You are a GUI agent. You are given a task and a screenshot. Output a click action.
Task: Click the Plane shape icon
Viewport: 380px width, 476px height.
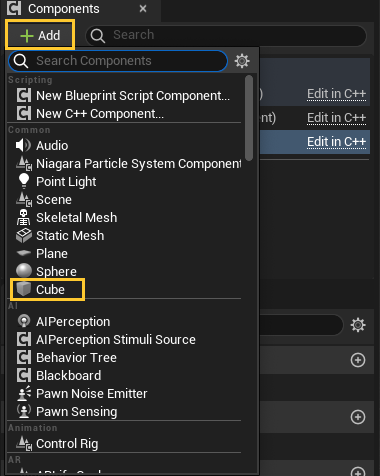pos(24,253)
